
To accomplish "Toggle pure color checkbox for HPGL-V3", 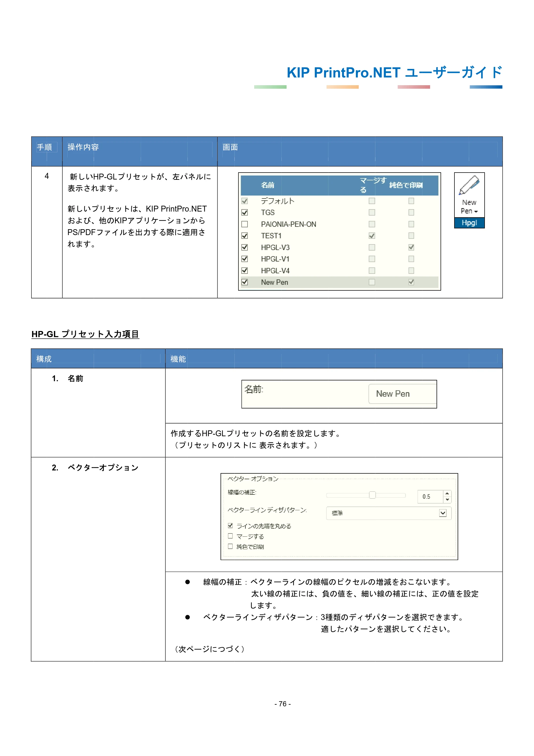I will coord(411,247).
